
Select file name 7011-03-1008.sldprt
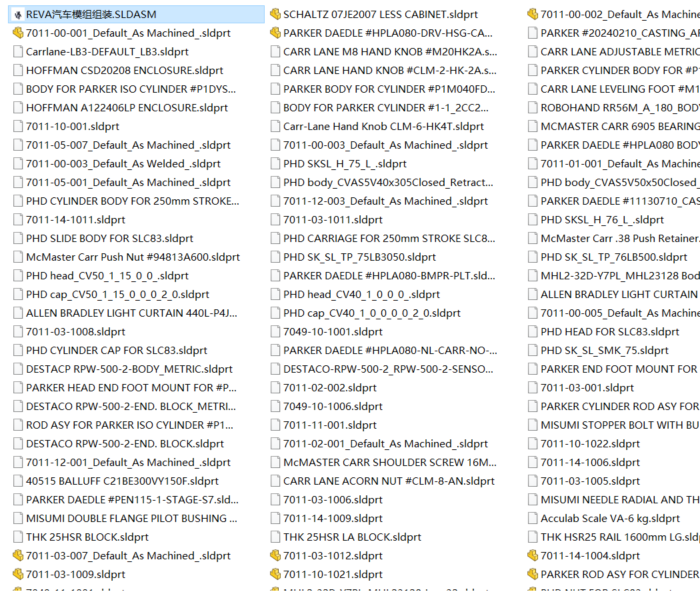[75, 332]
